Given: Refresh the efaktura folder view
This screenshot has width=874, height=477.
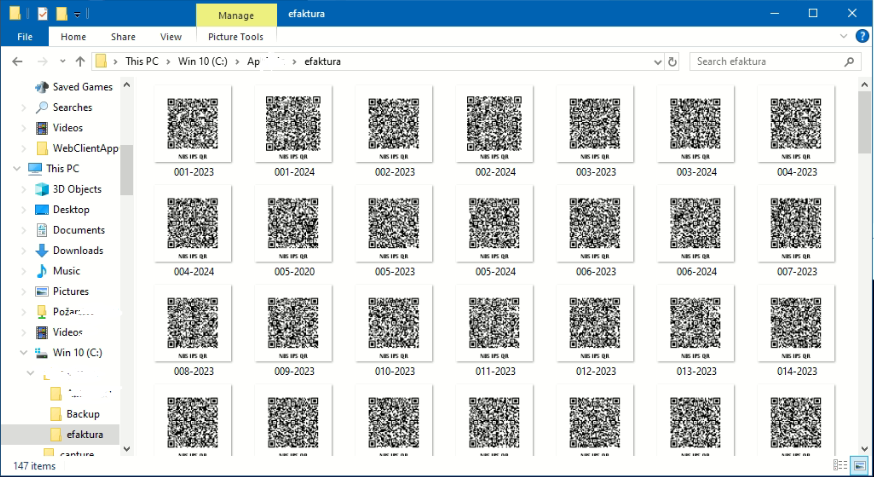Looking at the screenshot, I should click(x=673, y=62).
